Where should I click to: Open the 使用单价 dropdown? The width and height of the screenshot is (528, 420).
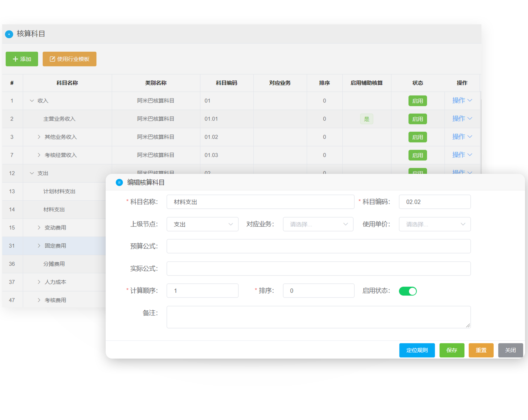(x=435, y=224)
